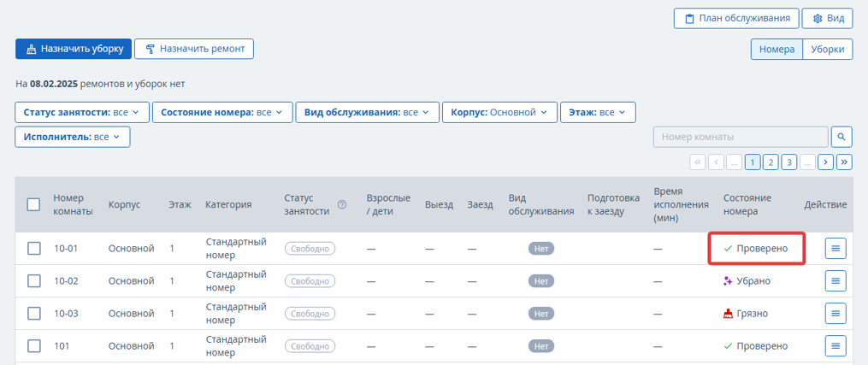
Task: Open Исполнитель filter dropdown
Action: [73, 137]
